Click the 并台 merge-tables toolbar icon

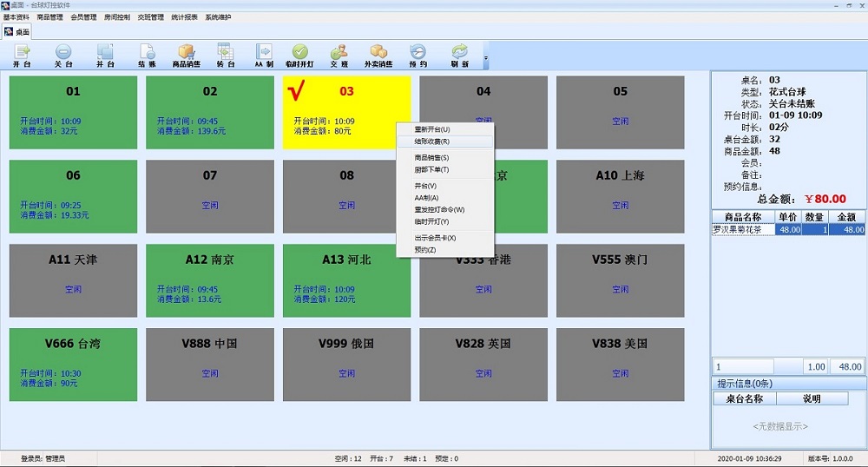pyautogui.click(x=105, y=56)
